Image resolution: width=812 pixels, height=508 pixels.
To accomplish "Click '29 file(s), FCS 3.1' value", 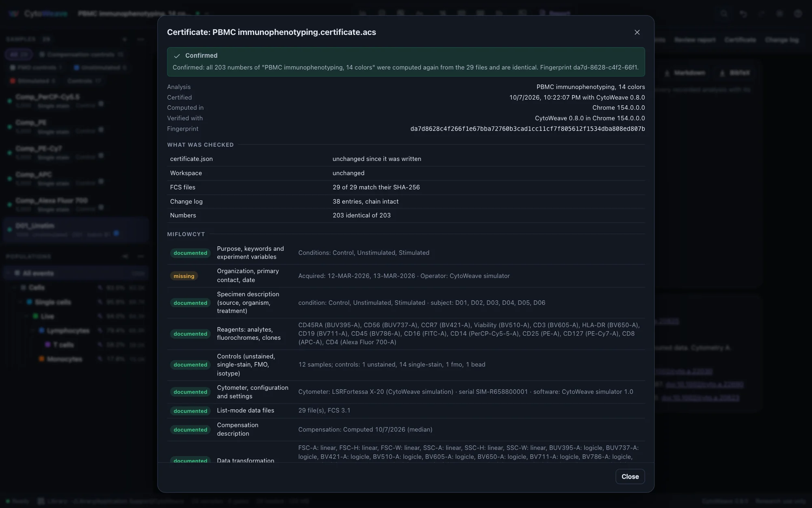I will tap(324, 410).
